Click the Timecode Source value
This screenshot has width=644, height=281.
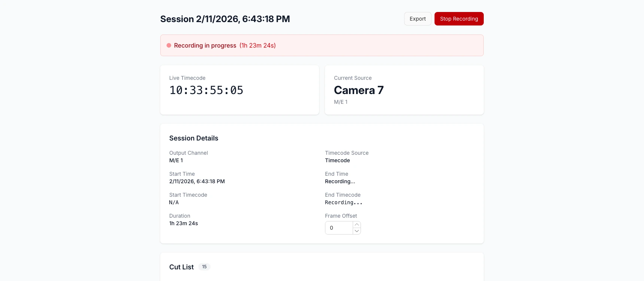point(337,160)
